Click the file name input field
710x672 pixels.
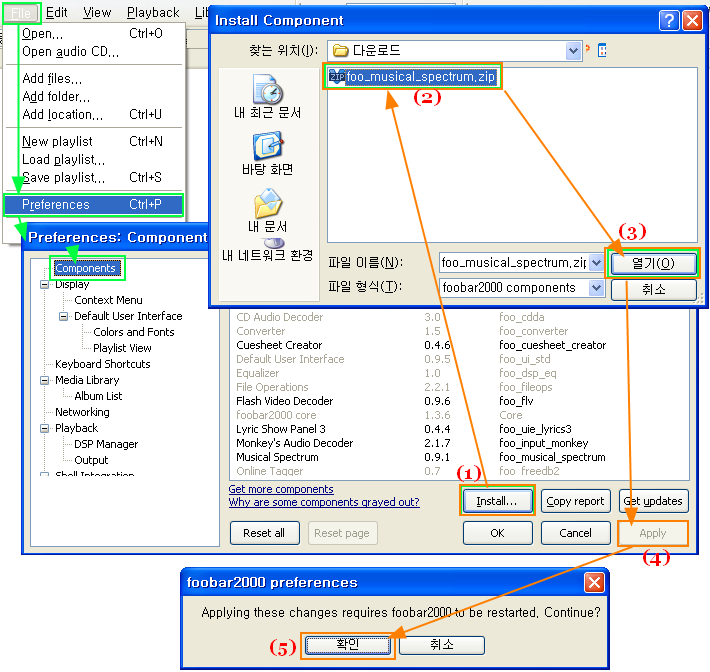514,262
